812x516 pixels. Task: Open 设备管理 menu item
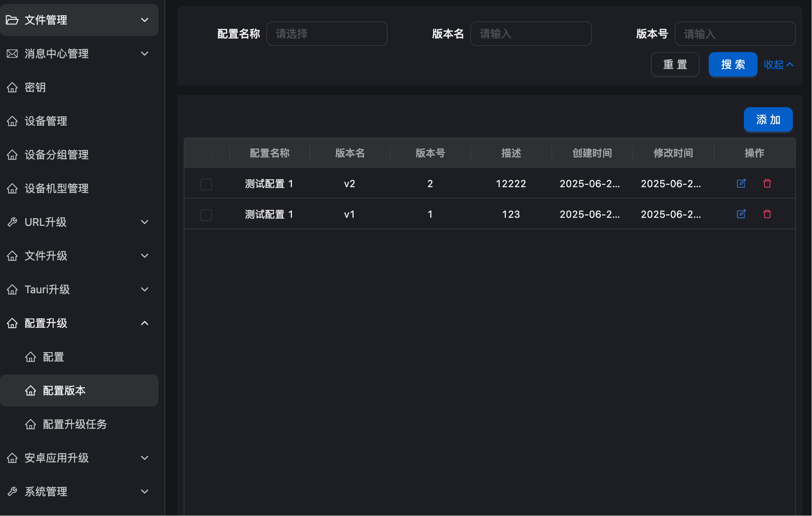[79, 121]
